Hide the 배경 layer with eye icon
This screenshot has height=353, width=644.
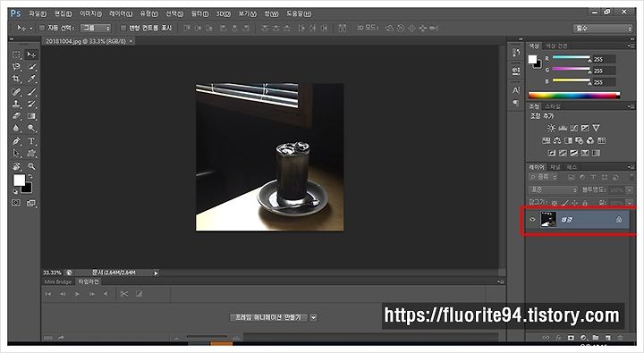tap(533, 220)
